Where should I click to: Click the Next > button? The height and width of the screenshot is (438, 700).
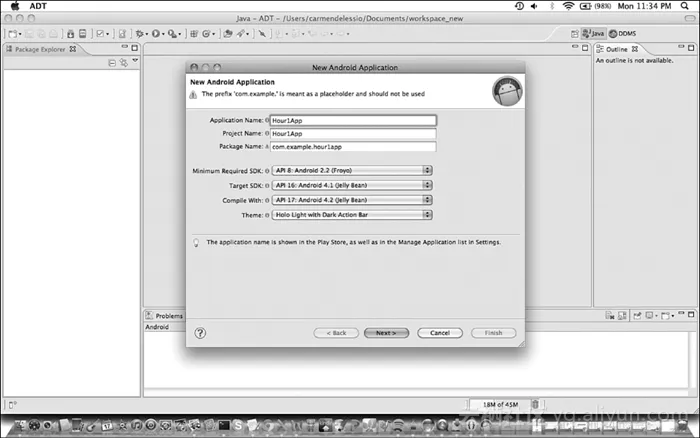pyautogui.click(x=386, y=333)
